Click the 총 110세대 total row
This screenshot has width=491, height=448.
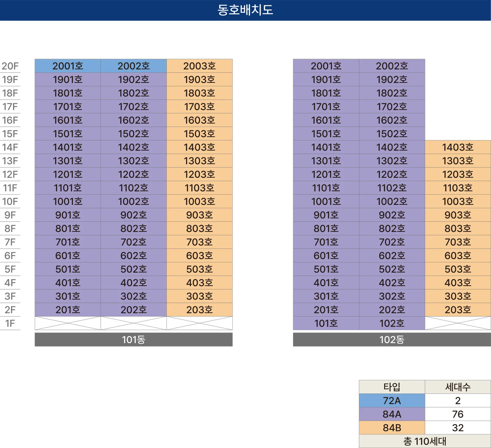pyautogui.click(x=425, y=441)
